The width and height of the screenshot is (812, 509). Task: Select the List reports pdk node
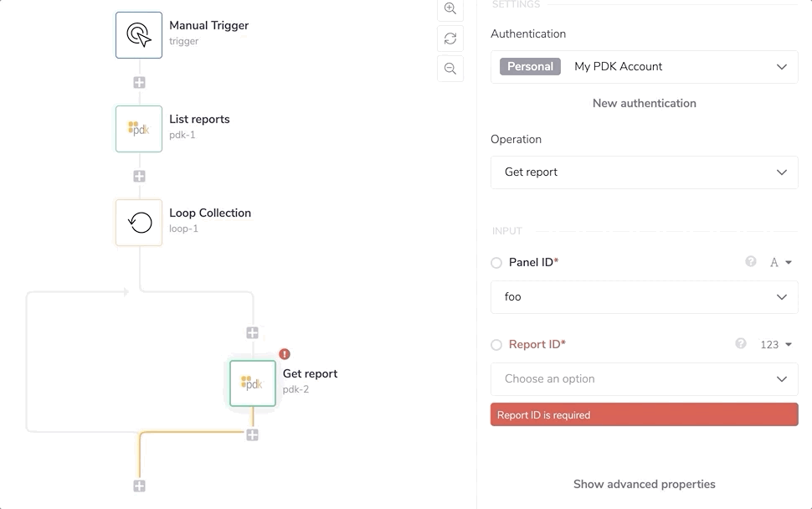[139, 128]
